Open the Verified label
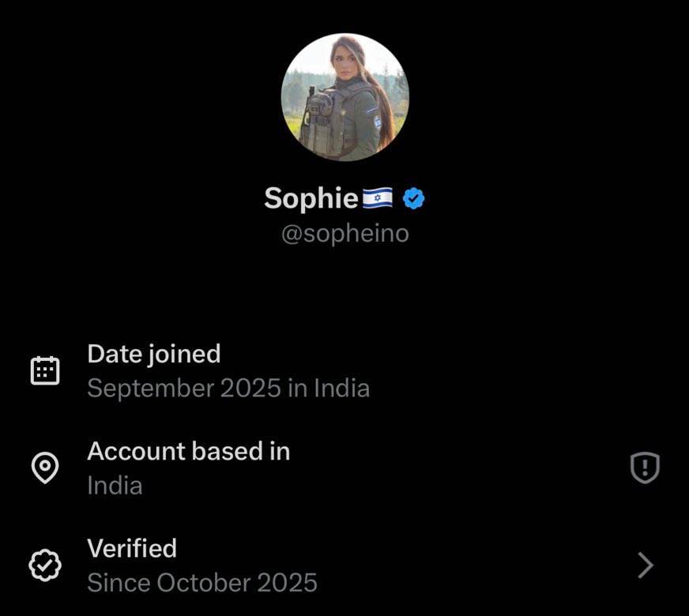 pos(131,548)
